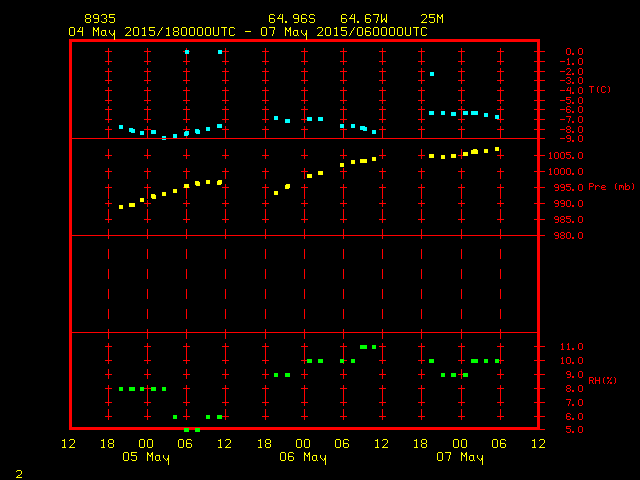Click the '00' hour label above '07 May'
The height and width of the screenshot is (480, 640).
click(460, 444)
